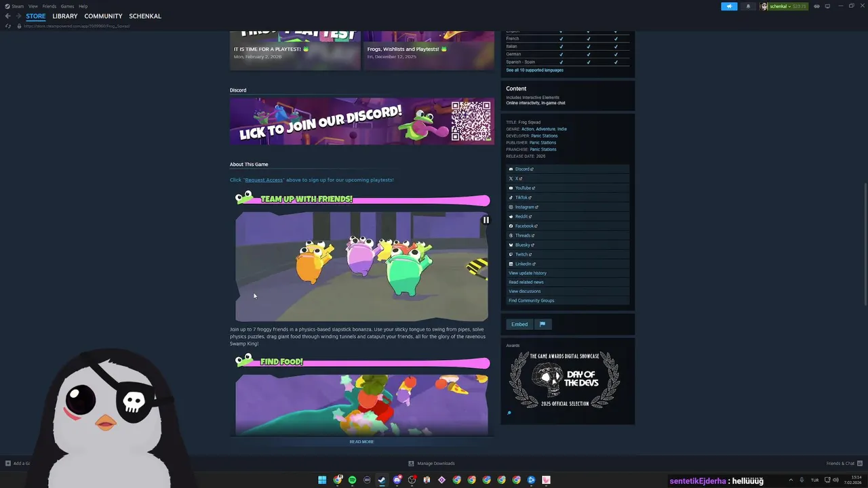This screenshot has height=488, width=868.
Task: Open the Games menu
Action: pos(67,6)
